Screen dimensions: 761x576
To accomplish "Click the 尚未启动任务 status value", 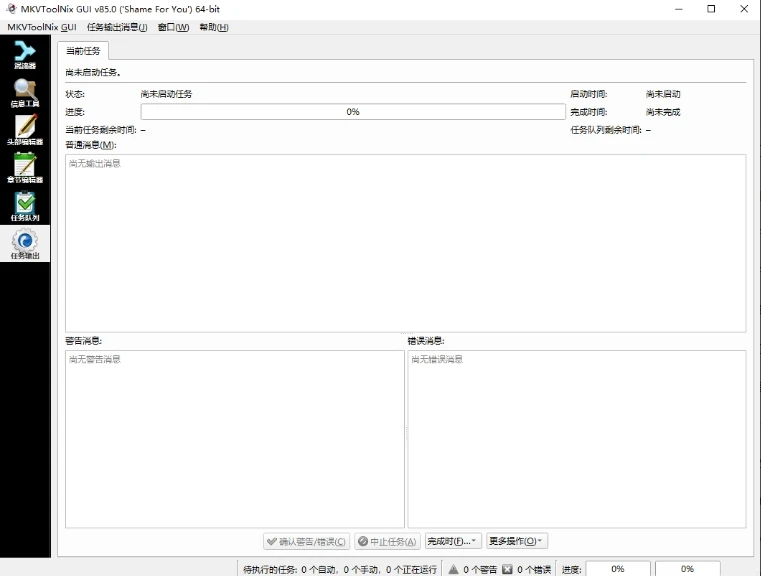I will click(166, 94).
